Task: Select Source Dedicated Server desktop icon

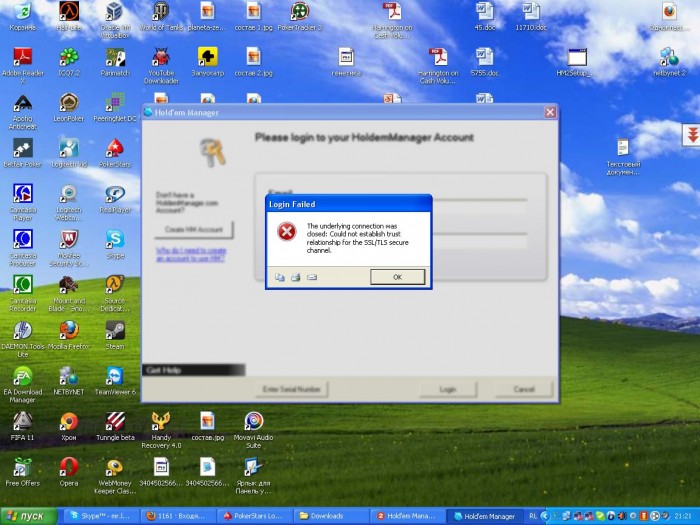Action: (115, 294)
